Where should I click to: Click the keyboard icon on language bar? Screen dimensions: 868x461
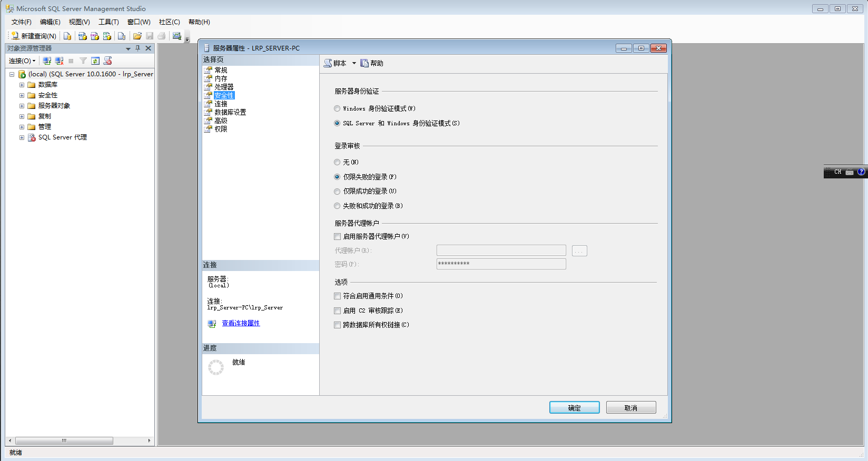[850, 172]
